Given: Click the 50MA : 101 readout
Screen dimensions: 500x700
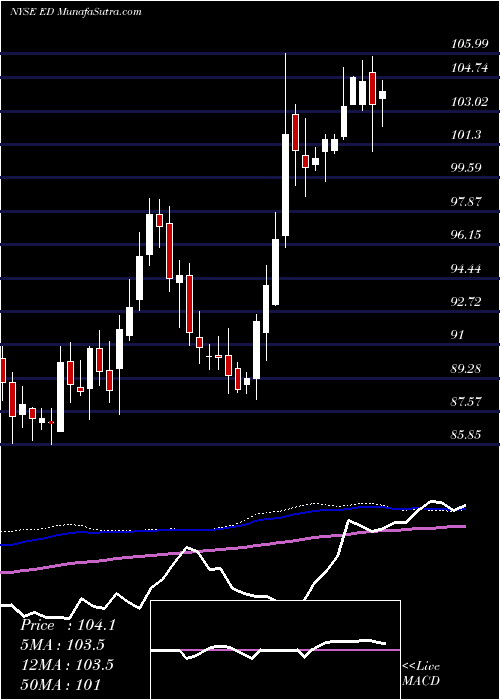Looking at the screenshot, I should [x=60, y=684].
